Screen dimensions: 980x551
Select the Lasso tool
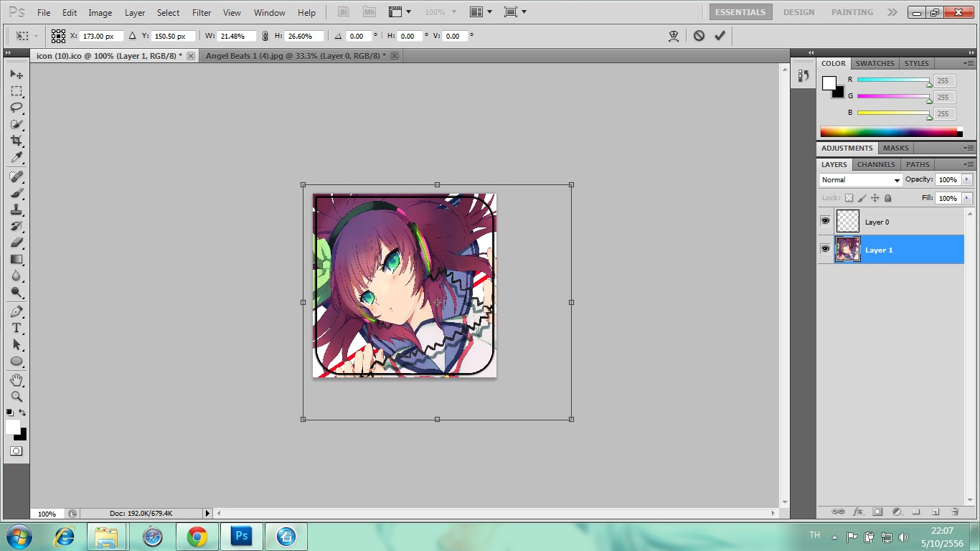click(x=17, y=108)
